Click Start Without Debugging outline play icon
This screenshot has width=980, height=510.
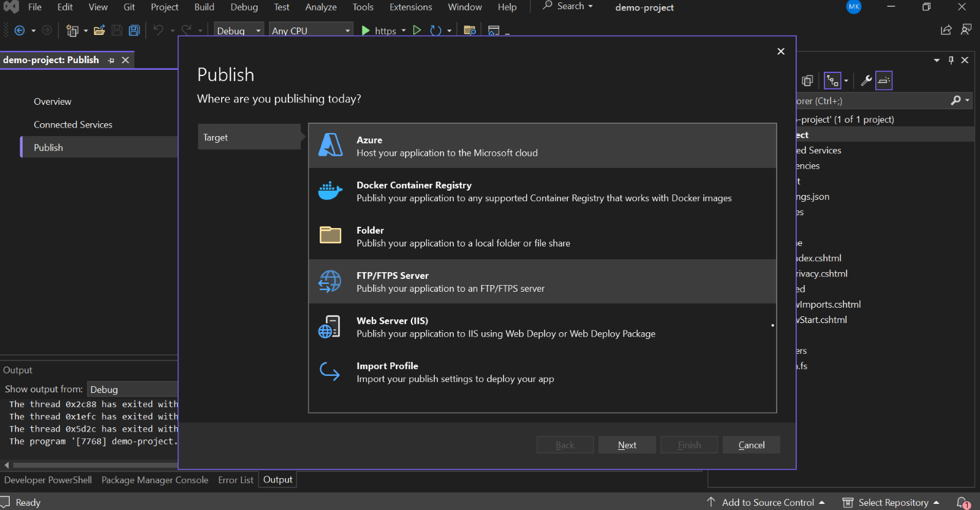(417, 30)
